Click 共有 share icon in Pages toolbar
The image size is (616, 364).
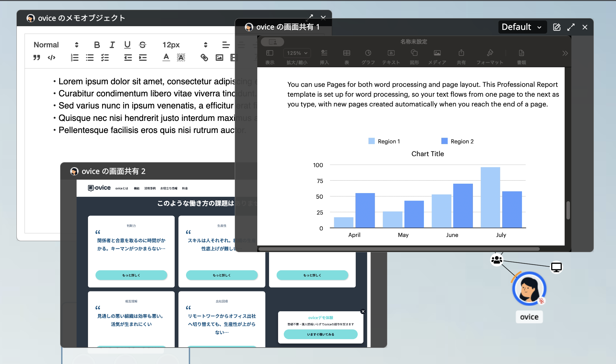coord(461,53)
